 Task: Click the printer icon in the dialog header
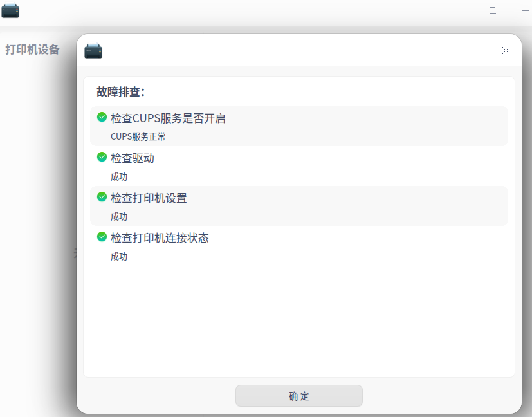[x=93, y=51]
